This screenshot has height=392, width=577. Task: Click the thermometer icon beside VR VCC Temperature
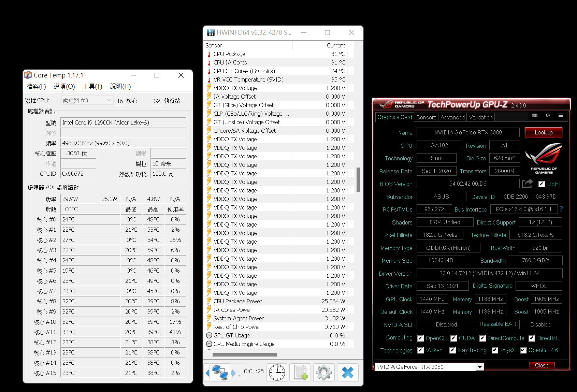pos(209,79)
